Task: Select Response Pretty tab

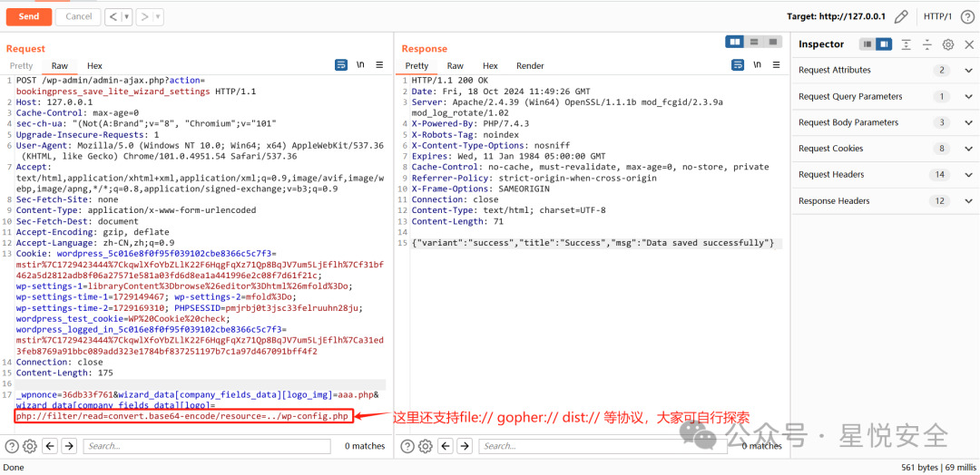Action: [416, 65]
